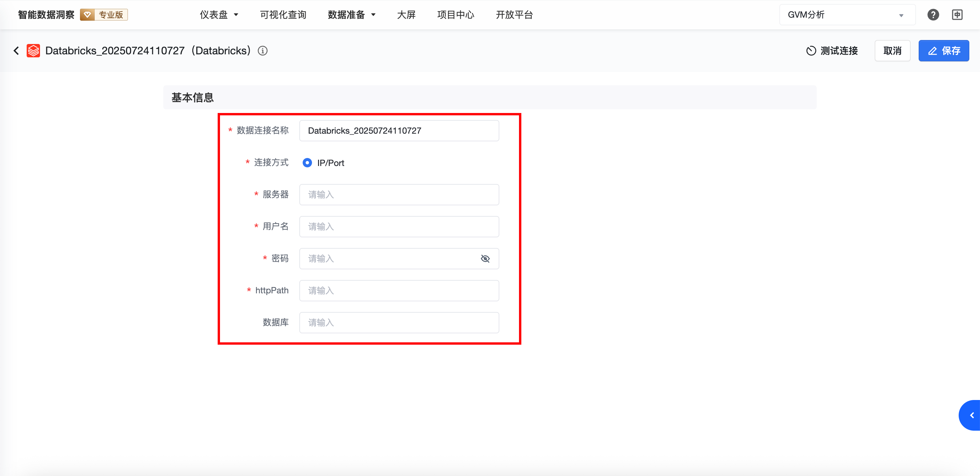Click the 服务器 server input field
Screen dimensions: 980x476
(x=399, y=195)
